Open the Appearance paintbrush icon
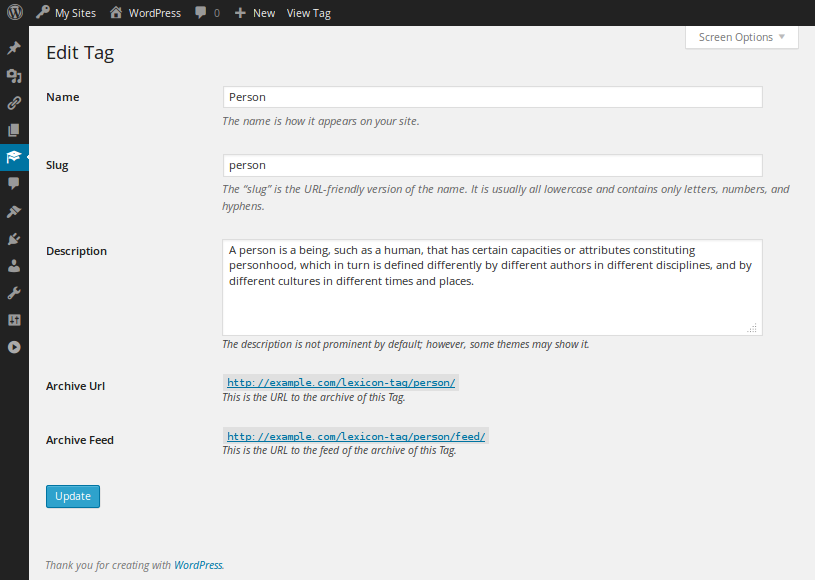 [14, 211]
